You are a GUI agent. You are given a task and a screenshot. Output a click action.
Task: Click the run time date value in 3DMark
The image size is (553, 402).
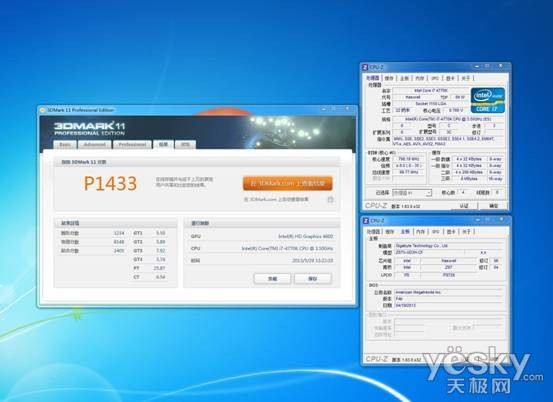pos(312,261)
